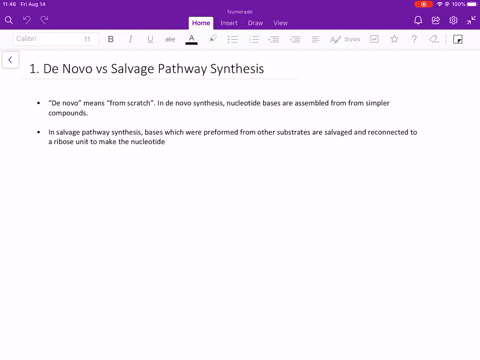Open the Styles gallery

click(x=345, y=39)
